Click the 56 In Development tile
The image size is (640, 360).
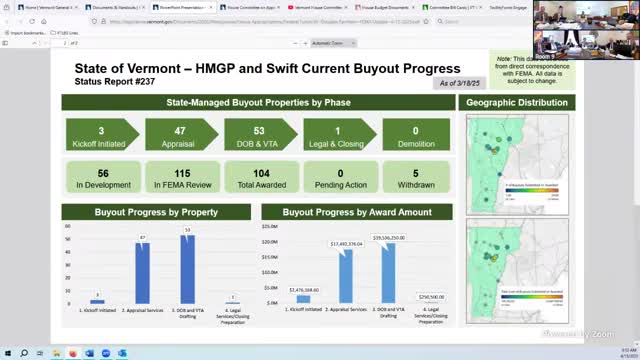[x=103, y=177]
